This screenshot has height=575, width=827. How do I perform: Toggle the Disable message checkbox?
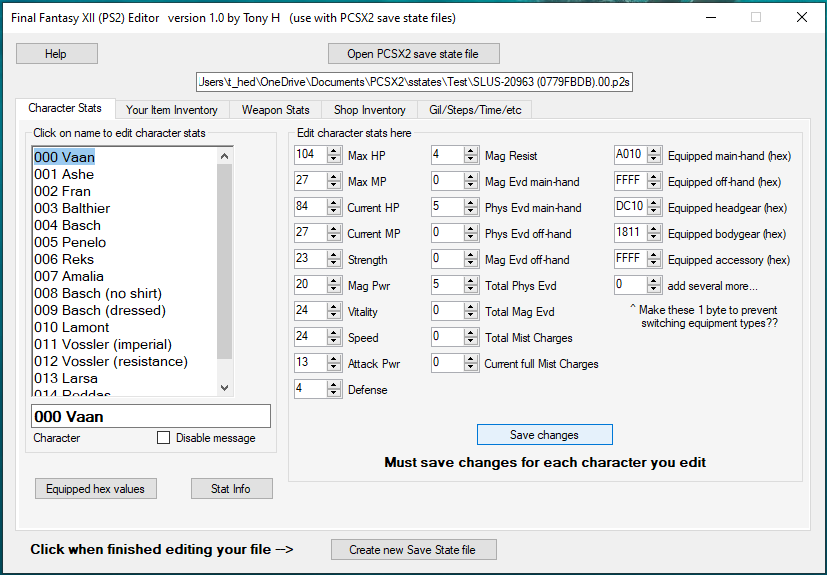pos(164,438)
